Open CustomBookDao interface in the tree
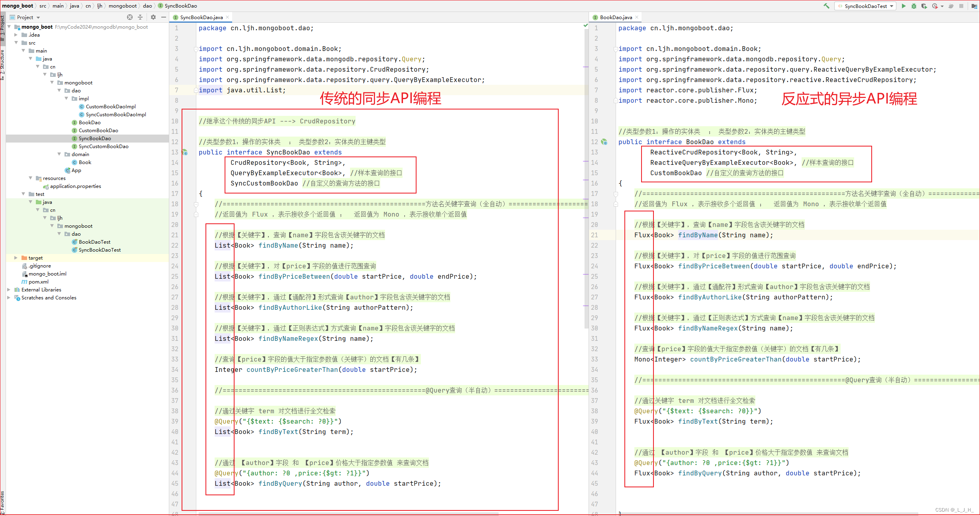980x516 pixels. pos(95,130)
